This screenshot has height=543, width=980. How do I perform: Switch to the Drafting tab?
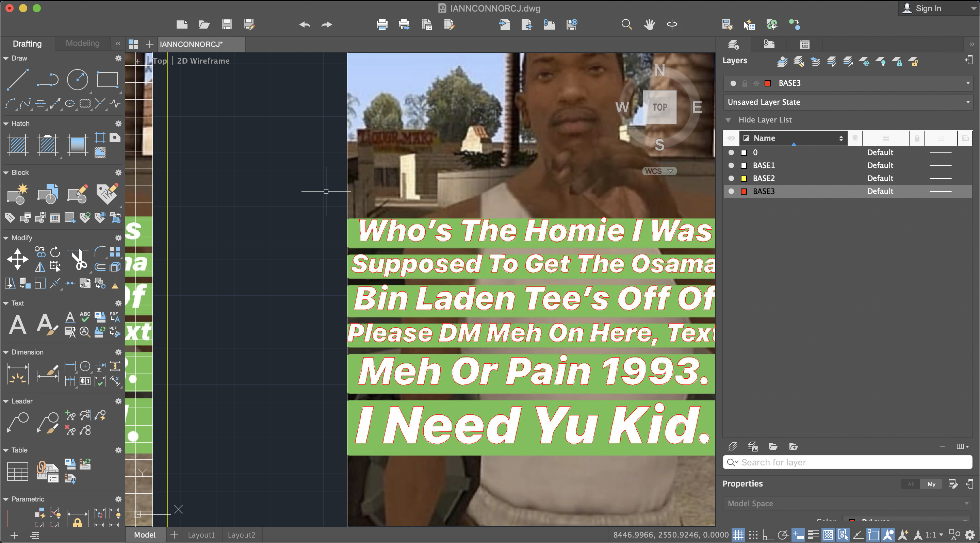pos(27,43)
